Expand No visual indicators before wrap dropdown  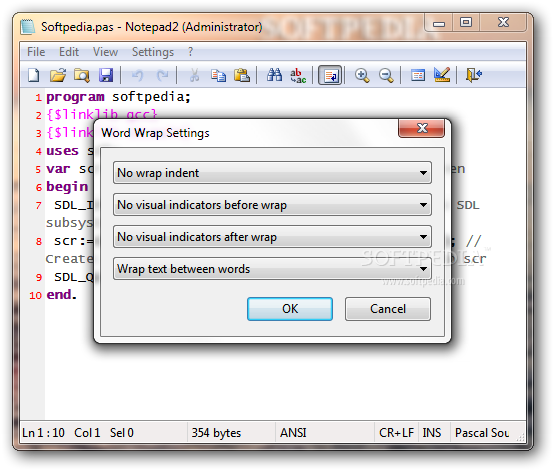[272, 205]
